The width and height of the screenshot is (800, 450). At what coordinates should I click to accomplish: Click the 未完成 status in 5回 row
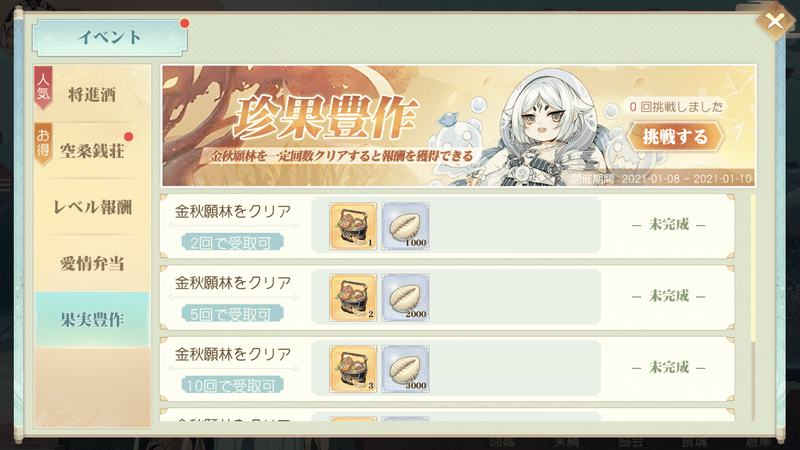[x=669, y=296]
